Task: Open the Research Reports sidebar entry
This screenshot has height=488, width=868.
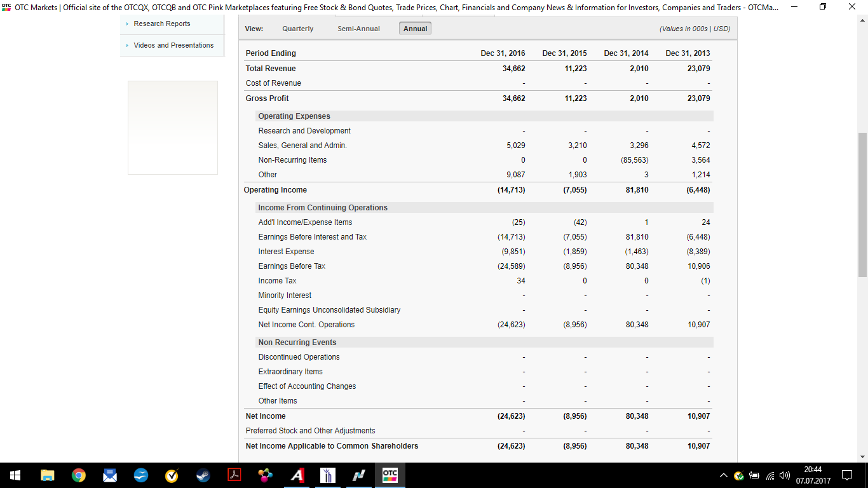Action: pyautogui.click(x=161, y=24)
